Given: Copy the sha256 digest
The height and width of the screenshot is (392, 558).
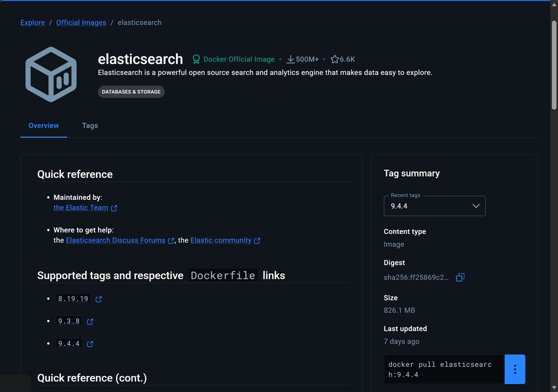Looking at the screenshot, I should click(x=460, y=277).
